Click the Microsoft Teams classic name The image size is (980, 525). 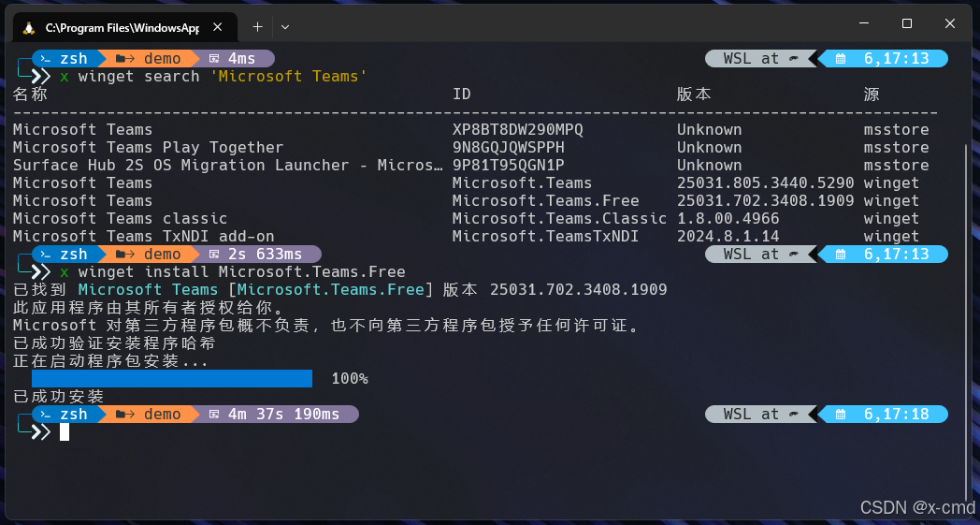coord(120,218)
